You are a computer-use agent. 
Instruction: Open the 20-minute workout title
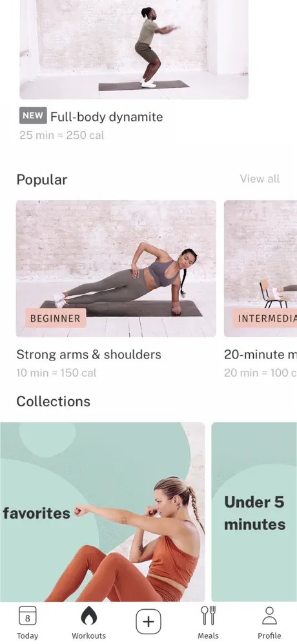pos(260,355)
